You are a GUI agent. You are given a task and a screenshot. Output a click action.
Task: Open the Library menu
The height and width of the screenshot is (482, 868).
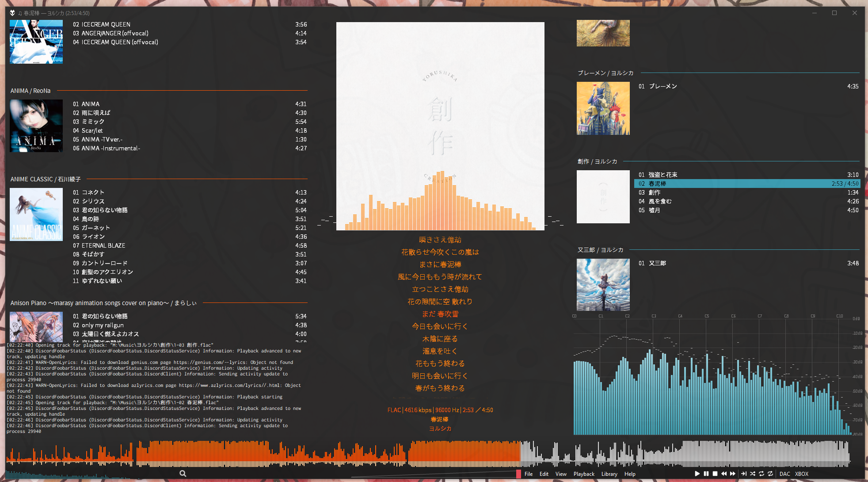(609, 474)
